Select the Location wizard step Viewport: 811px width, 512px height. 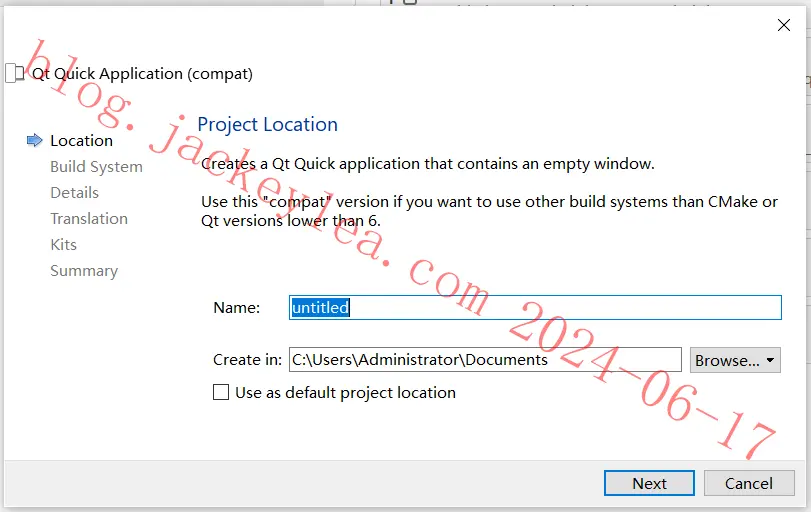pos(81,141)
